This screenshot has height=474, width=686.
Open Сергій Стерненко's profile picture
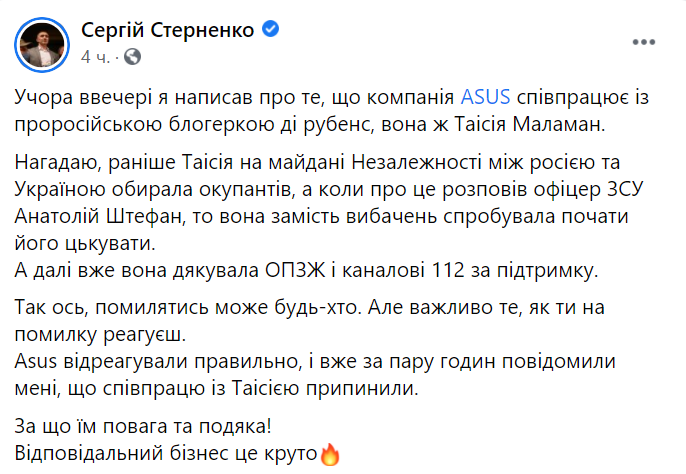click(x=42, y=45)
